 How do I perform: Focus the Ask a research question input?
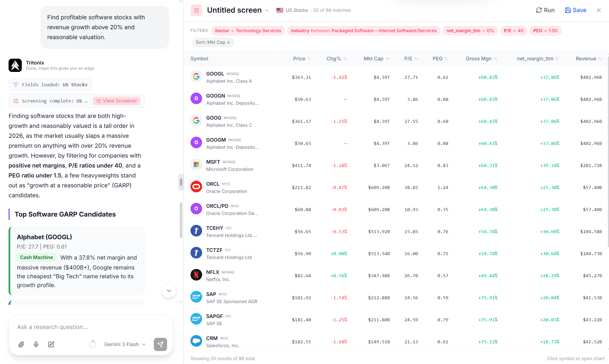91,327
